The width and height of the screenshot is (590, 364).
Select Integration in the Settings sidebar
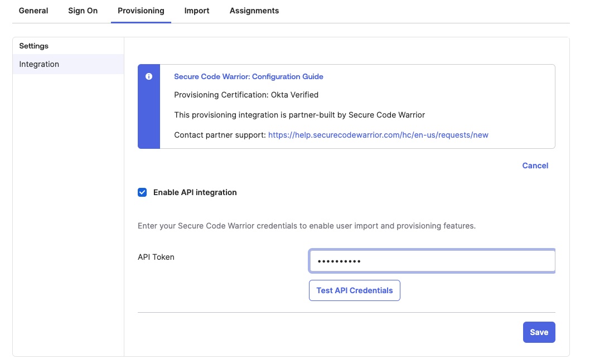[68, 64]
